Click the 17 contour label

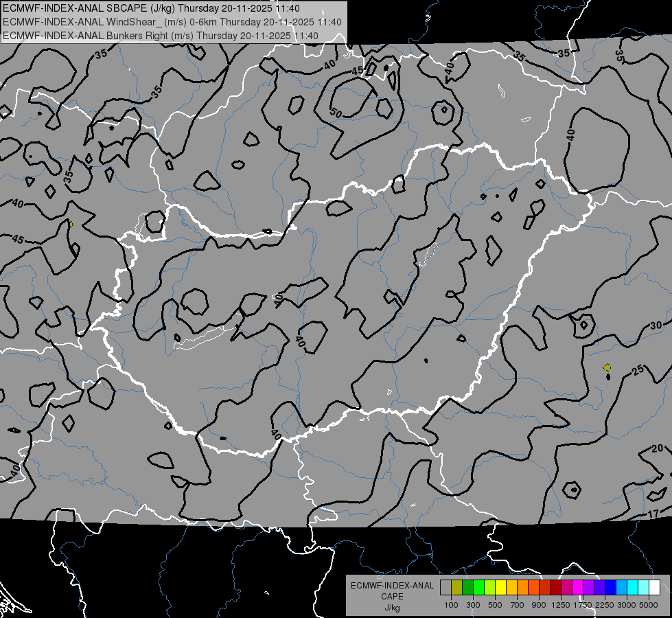[x=653, y=514]
